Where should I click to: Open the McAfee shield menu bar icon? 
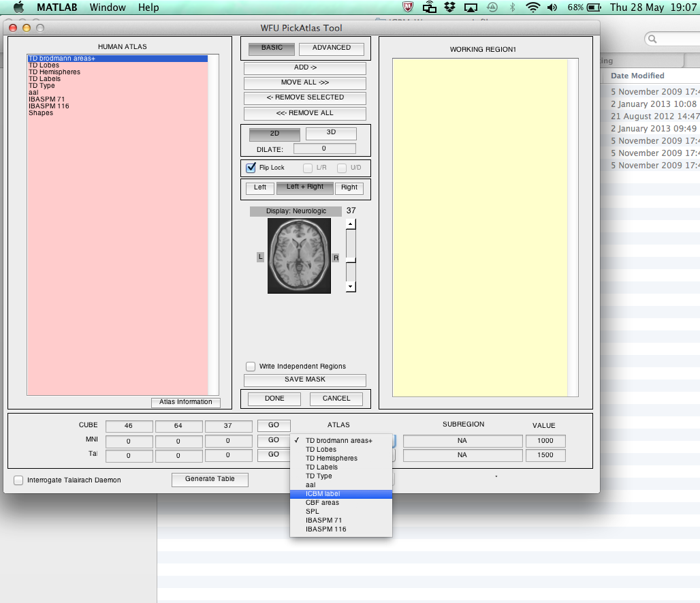(x=409, y=7)
